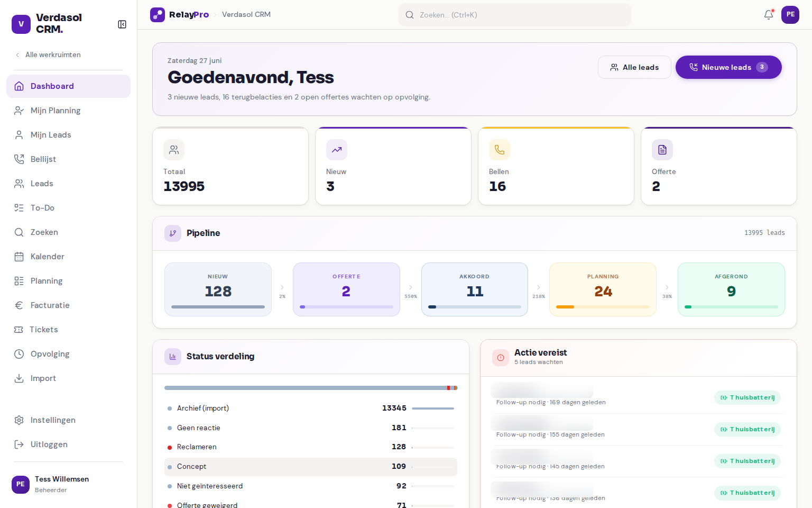Viewport: 812px width, 508px height.
Task: Select the OFFERTE 2 pipeline stage
Action: click(346, 289)
